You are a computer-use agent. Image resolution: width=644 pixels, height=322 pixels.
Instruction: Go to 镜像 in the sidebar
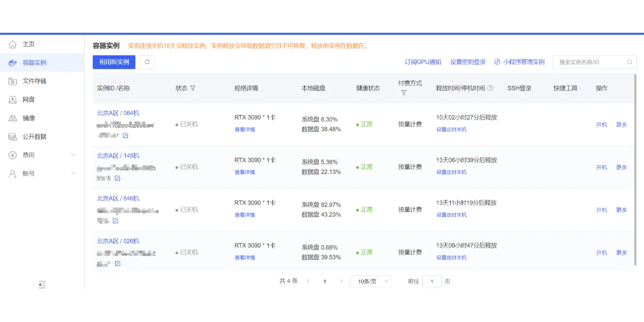(29, 118)
